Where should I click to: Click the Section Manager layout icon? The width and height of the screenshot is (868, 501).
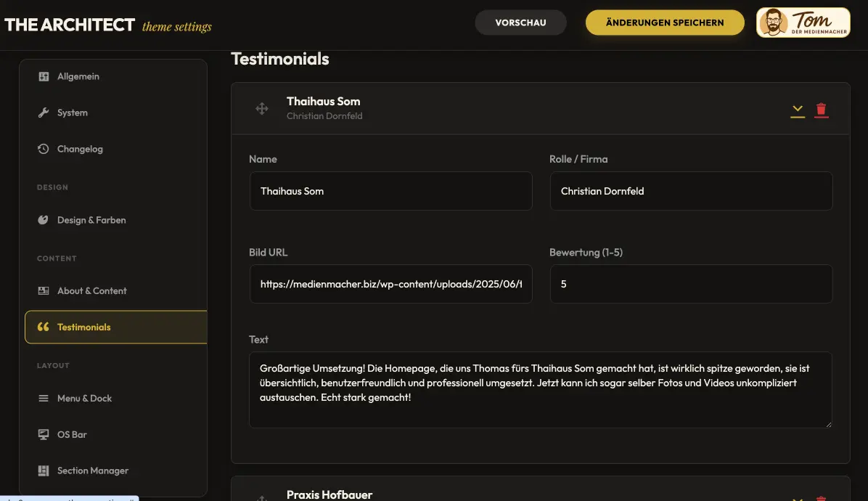(43, 471)
